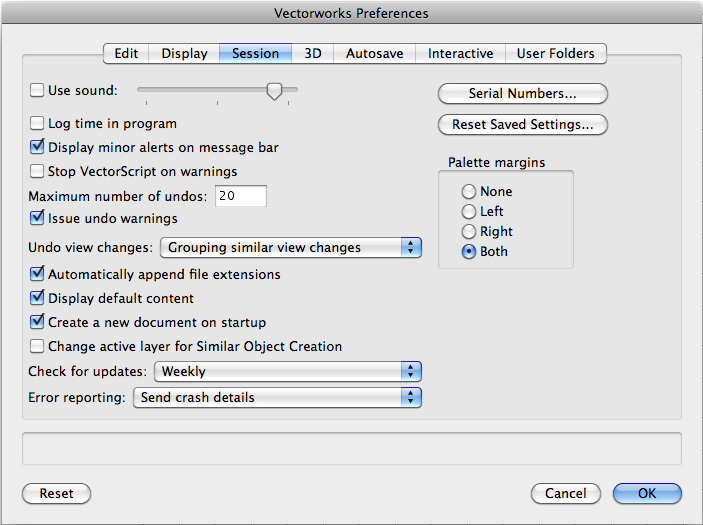Open the Undo view changes dropdown
703x525 pixels.
[x=290, y=247]
